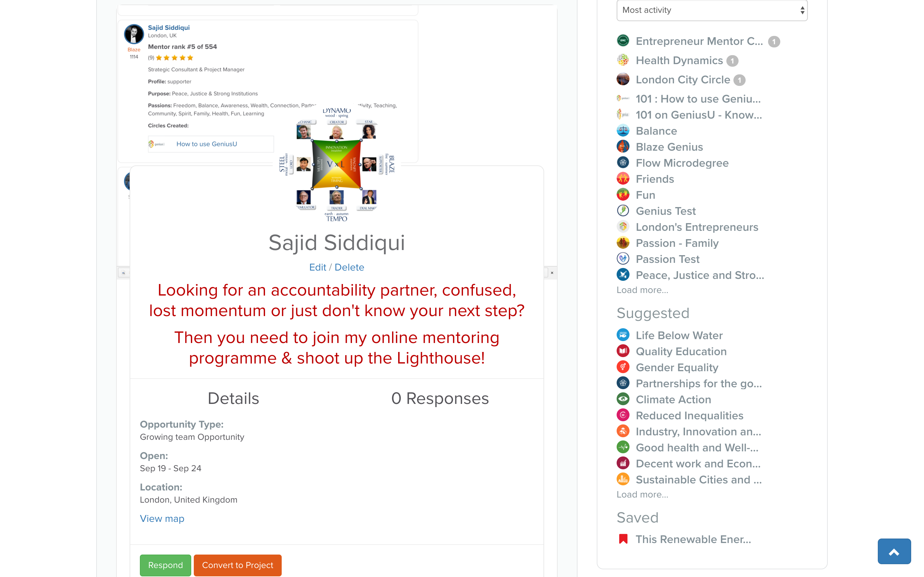
Task: Click Sajid Siddiqui's profile photo thumbnail
Action: click(134, 34)
